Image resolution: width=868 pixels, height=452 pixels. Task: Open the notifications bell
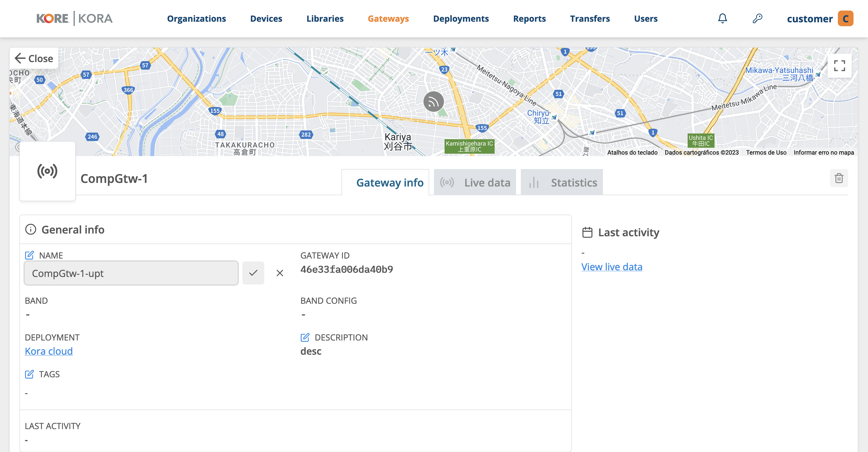click(x=722, y=18)
